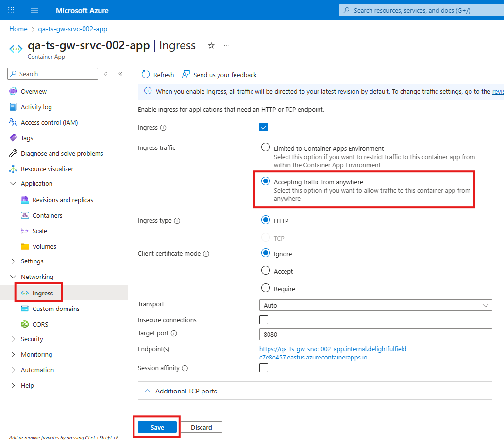Click the CORS globe icon
The height and width of the screenshot is (441, 504).
coord(25,324)
